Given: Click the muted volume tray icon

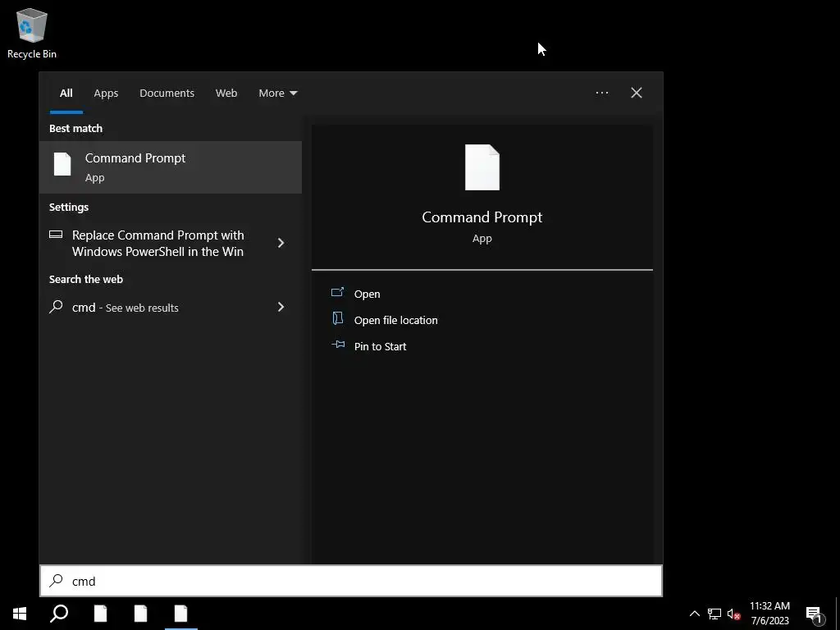Looking at the screenshot, I should tap(733, 614).
